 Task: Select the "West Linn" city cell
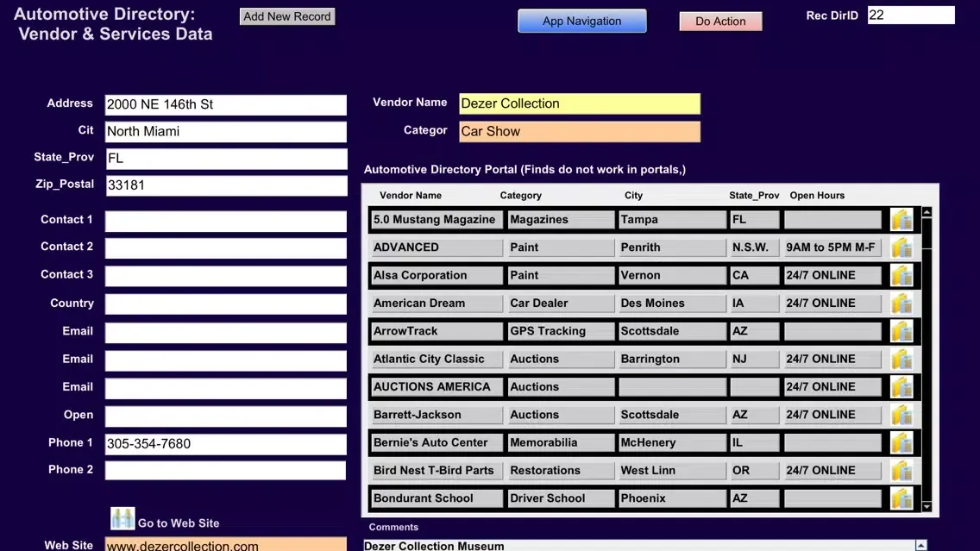pyautogui.click(x=673, y=471)
